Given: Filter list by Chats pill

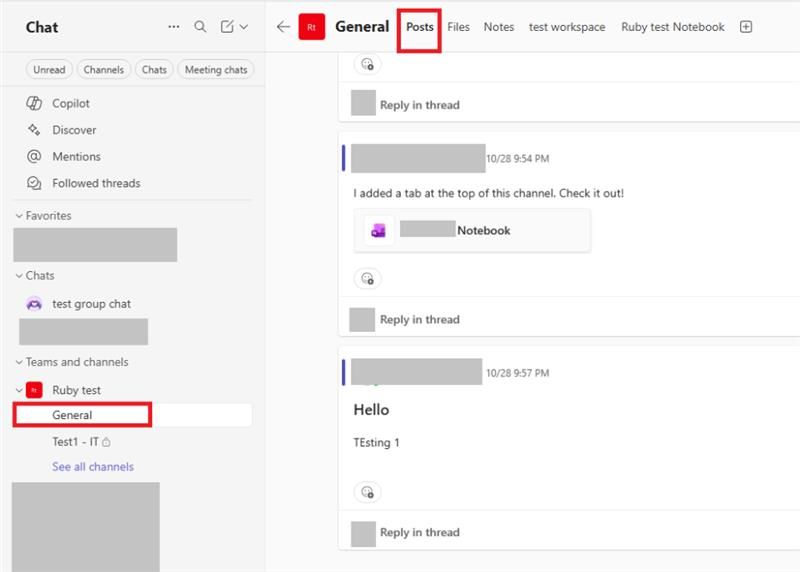Looking at the screenshot, I should (154, 69).
